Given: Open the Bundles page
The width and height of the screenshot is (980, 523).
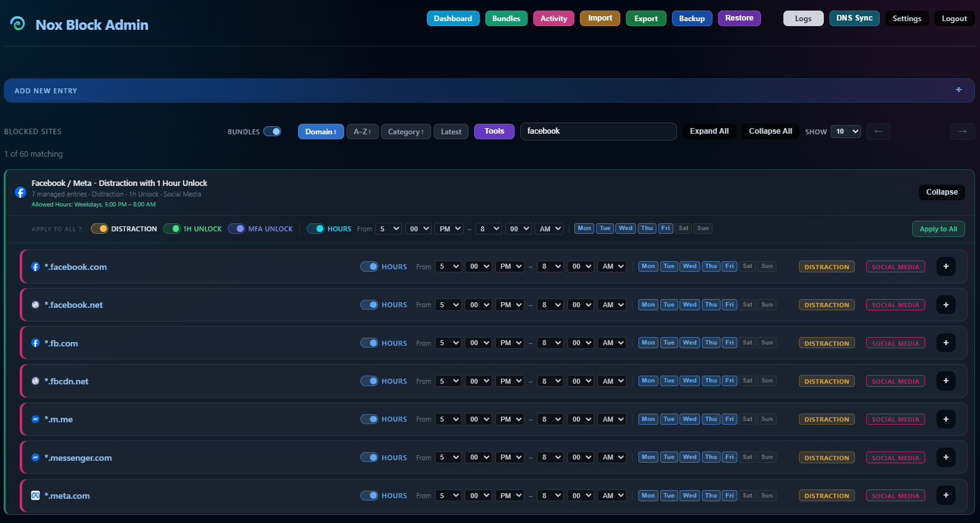Looking at the screenshot, I should (x=506, y=19).
